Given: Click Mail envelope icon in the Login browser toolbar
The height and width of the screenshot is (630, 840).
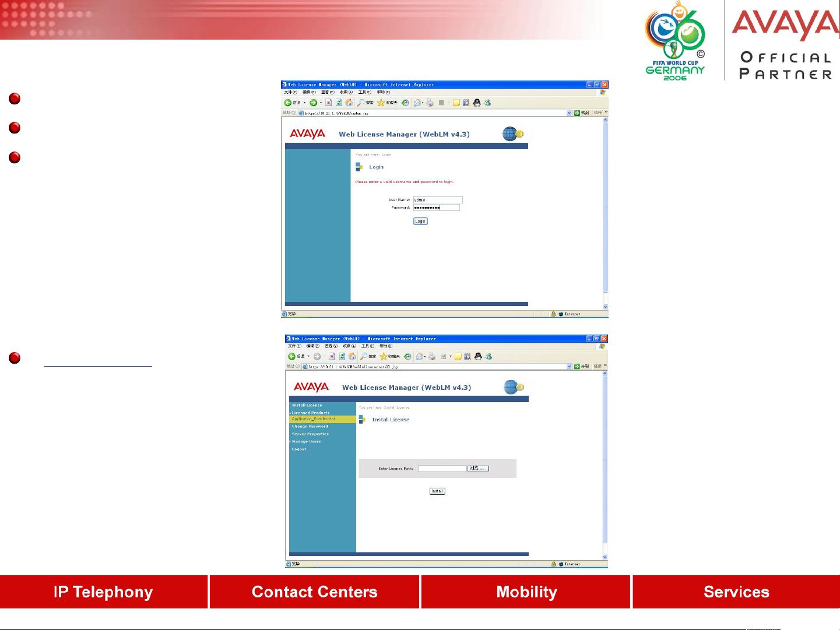Looking at the screenshot, I should point(417,103).
